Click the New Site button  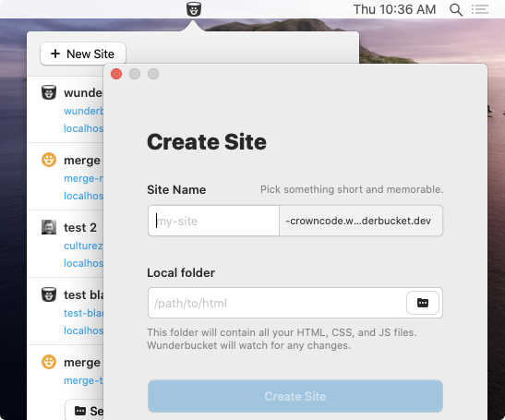pos(83,54)
